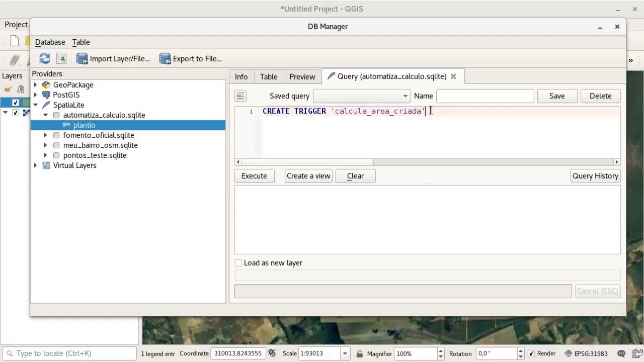Click the editor horizontal scrollbar thumb
The image size is (644, 362).
coord(308,162)
